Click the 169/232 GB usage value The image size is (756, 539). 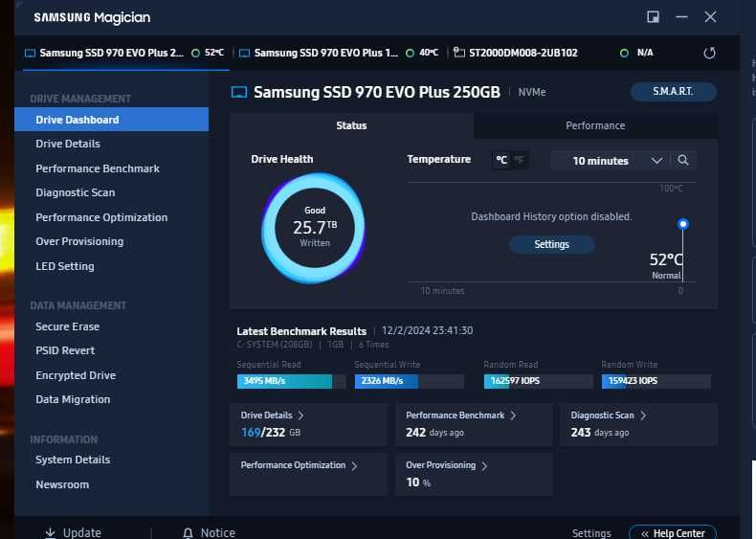click(x=271, y=432)
